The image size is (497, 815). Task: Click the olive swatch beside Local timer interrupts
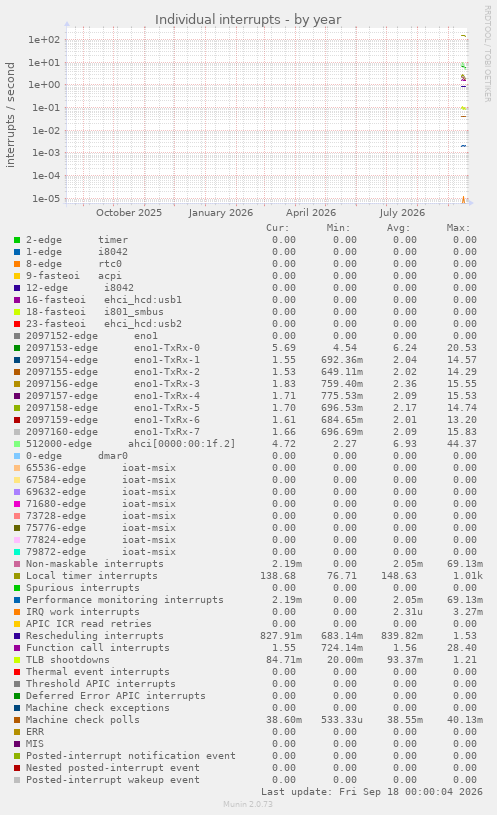pyautogui.click(x=17, y=576)
